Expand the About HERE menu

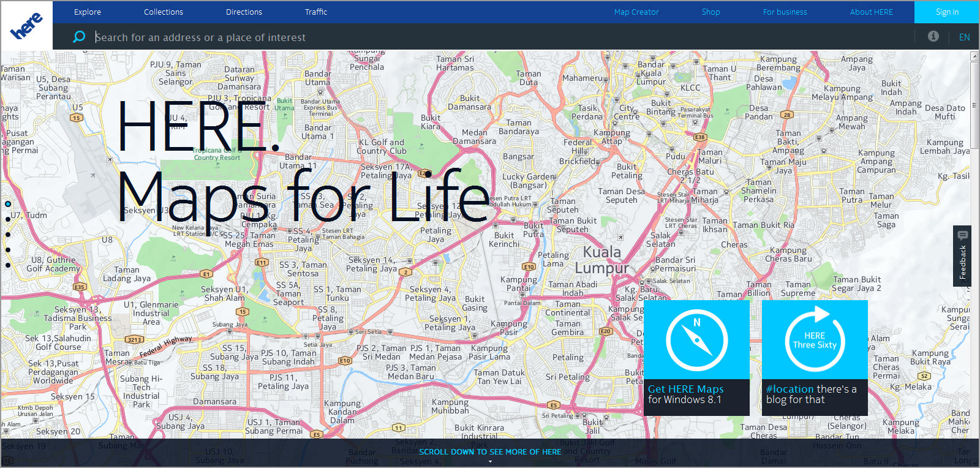click(871, 12)
